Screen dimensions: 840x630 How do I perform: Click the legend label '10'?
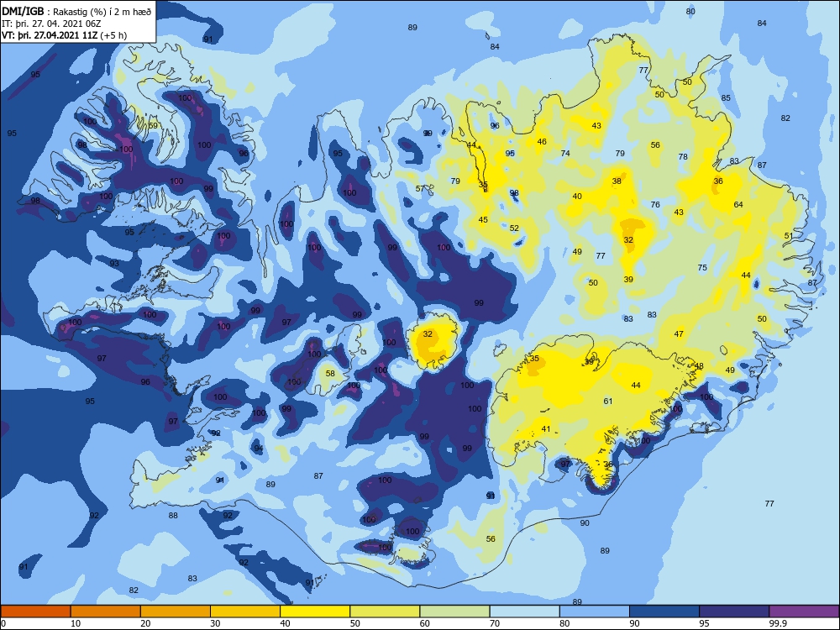pos(76,623)
